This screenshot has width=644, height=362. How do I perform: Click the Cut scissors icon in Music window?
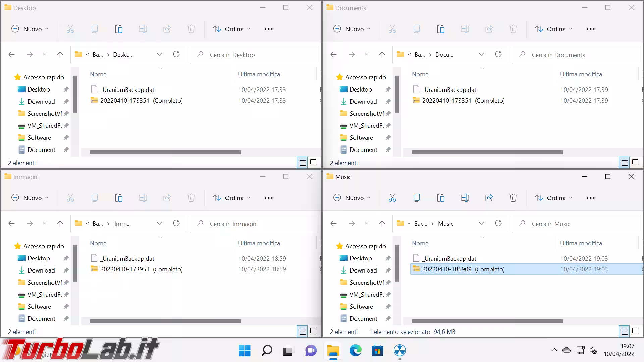click(392, 198)
